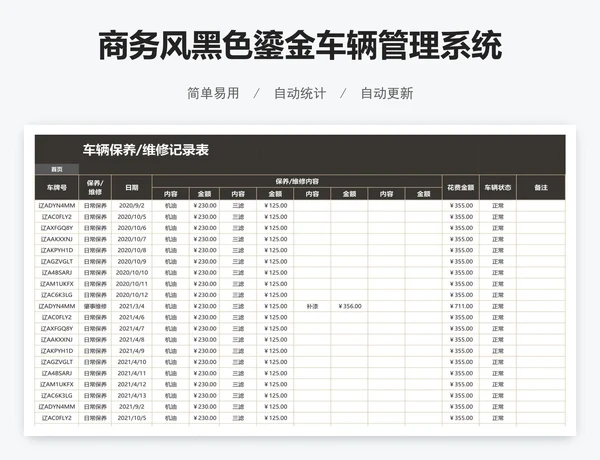Select the 保养/维修内容 merged header
Viewport: 600px width, 460px height.
[x=297, y=181]
